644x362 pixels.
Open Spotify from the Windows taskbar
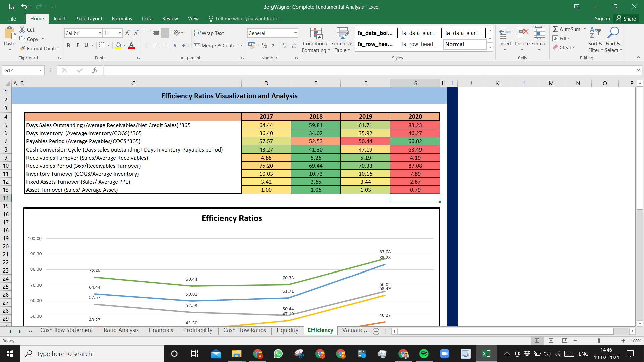tap(424, 354)
